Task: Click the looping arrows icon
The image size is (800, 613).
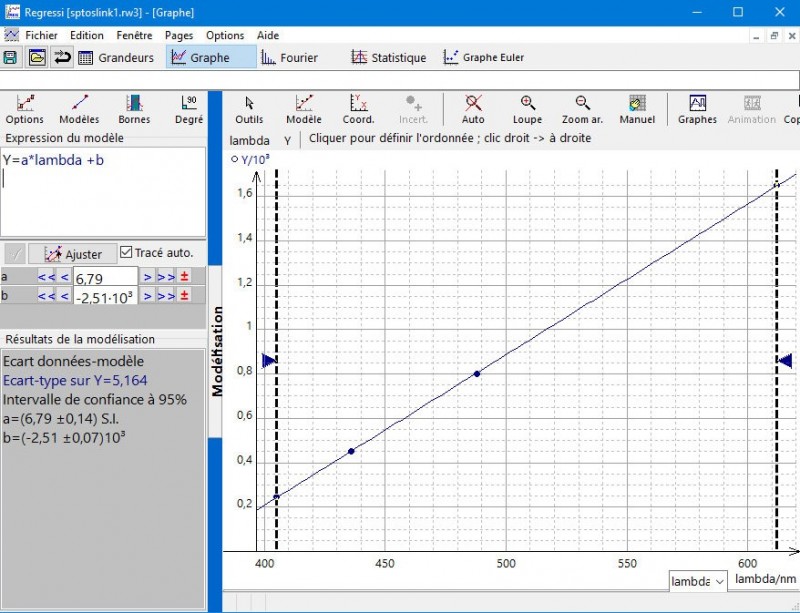Action: [x=62, y=57]
